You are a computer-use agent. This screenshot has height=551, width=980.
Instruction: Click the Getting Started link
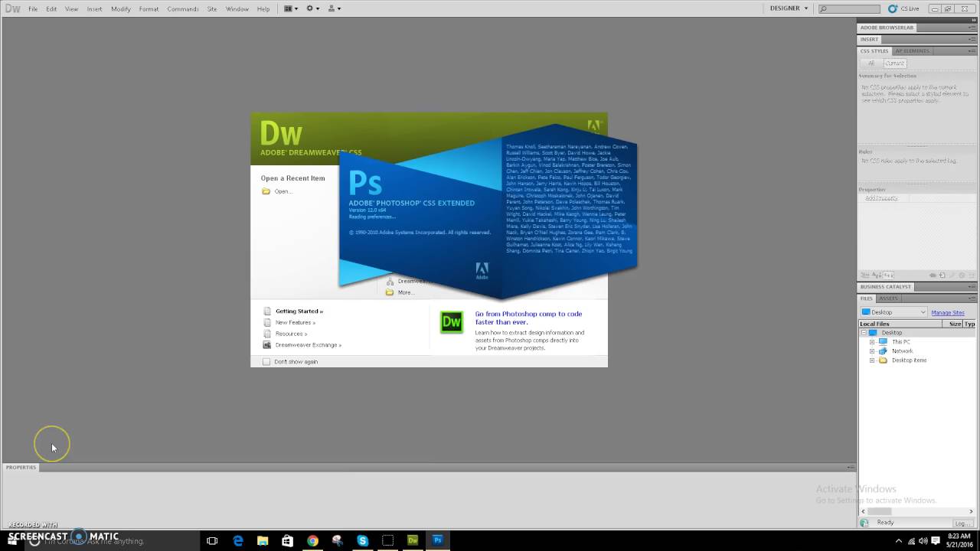click(299, 311)
